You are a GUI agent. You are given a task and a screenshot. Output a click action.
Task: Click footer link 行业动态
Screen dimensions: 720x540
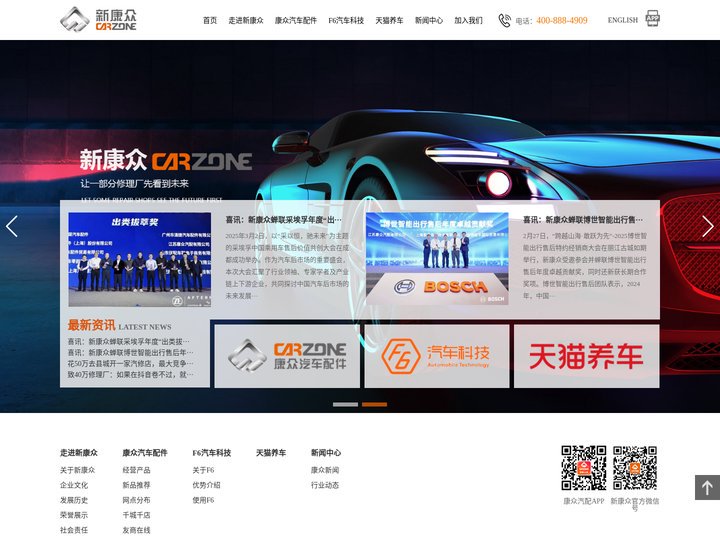[x=325, y=485]
